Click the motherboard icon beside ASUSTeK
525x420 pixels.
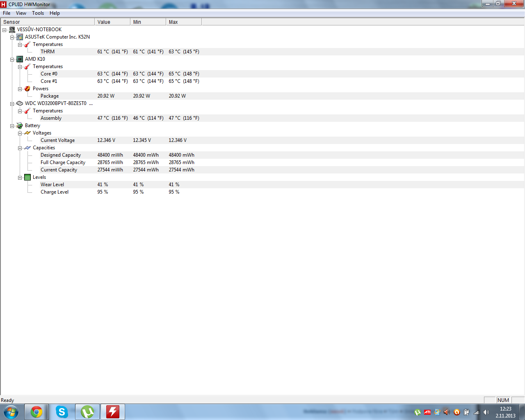pos(20,37)
